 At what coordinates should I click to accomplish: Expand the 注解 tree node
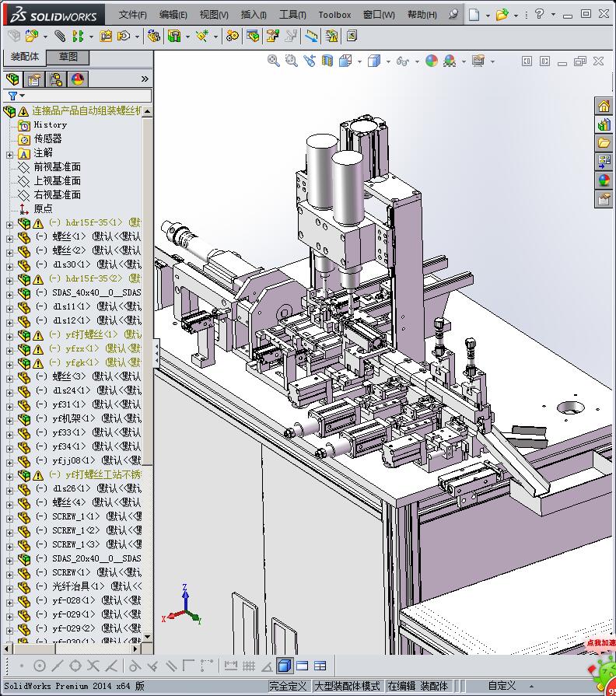(9, 155)
